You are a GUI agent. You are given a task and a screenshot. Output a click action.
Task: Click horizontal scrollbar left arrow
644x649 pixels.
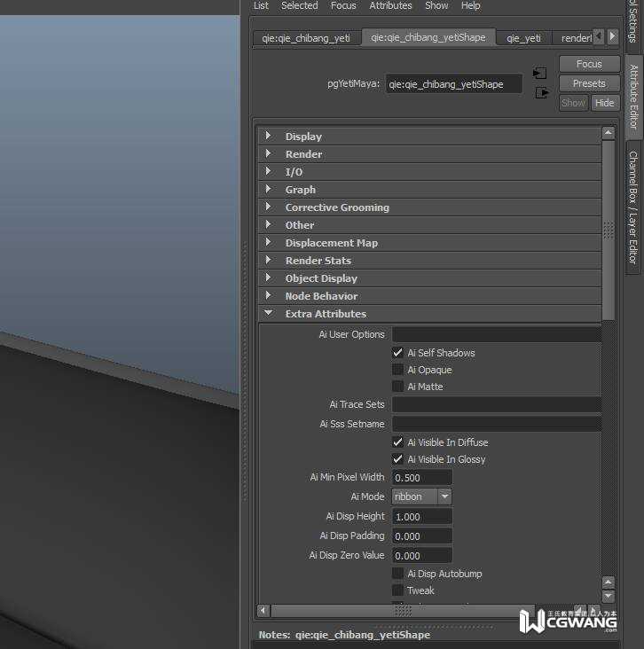pyautogui.click(x=263, y=611)
